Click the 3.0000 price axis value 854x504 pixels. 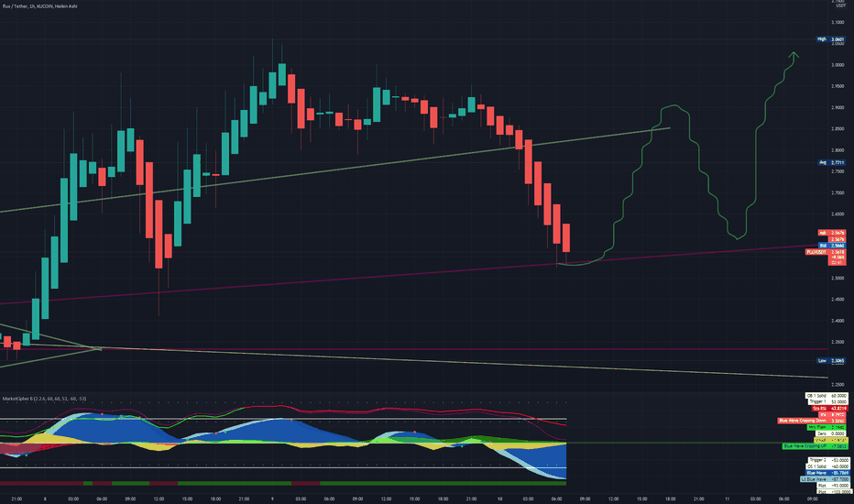838,65
